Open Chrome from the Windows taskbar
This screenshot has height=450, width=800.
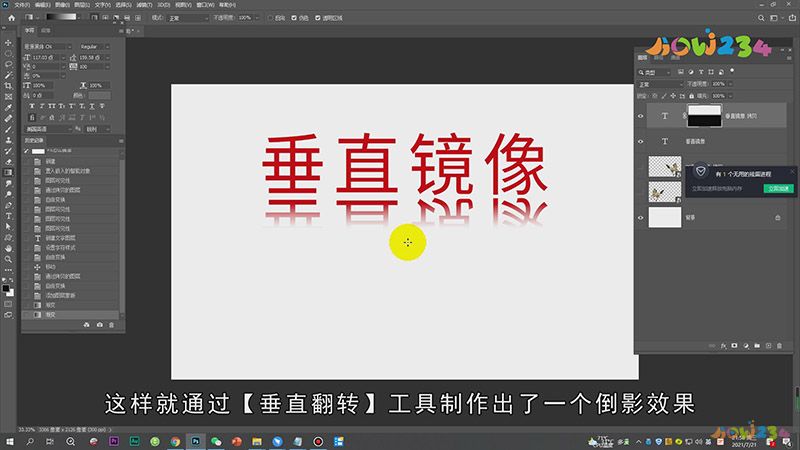(x=175, y=441)
